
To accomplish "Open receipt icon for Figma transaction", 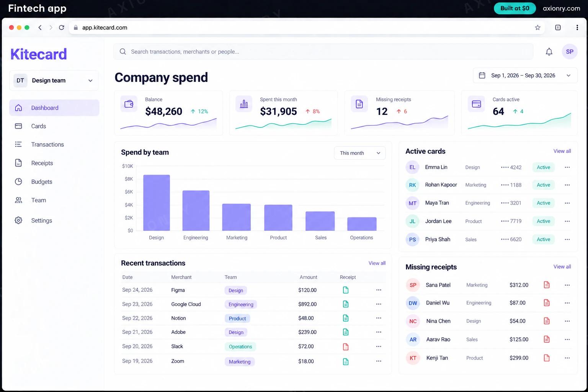I will [x=346, y=290].
